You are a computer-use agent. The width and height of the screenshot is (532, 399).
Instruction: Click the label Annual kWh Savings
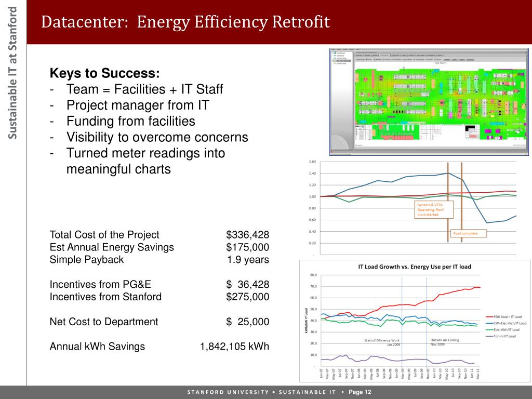97,347
